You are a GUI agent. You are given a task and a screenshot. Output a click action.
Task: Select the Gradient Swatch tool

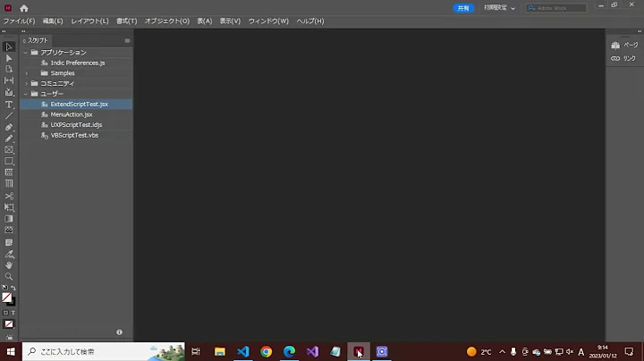(9, 219)
